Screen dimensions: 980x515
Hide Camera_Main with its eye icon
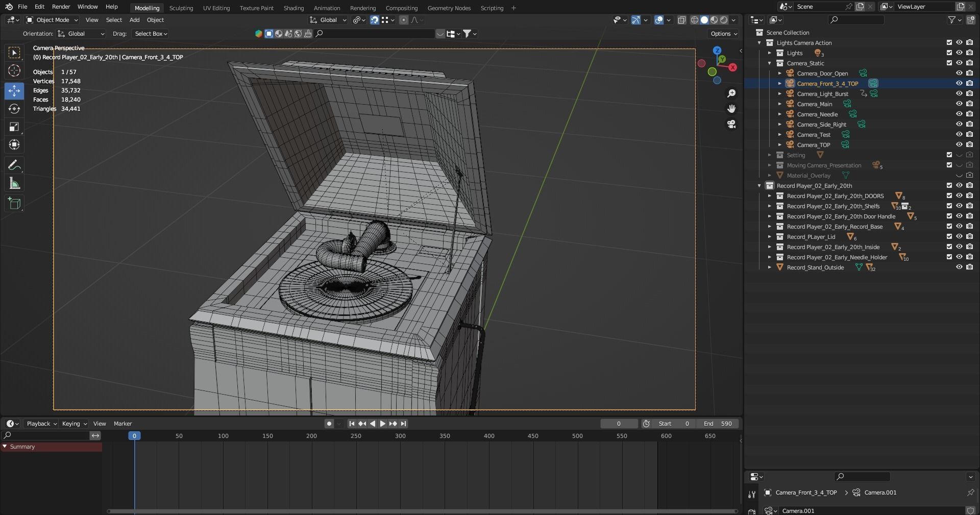(x=959, y=104)
